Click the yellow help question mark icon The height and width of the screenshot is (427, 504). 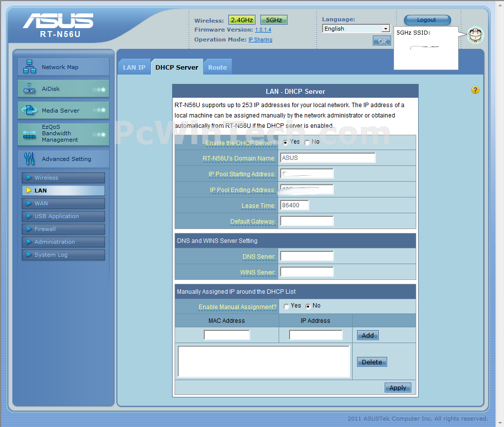click(x=475, y=90)
